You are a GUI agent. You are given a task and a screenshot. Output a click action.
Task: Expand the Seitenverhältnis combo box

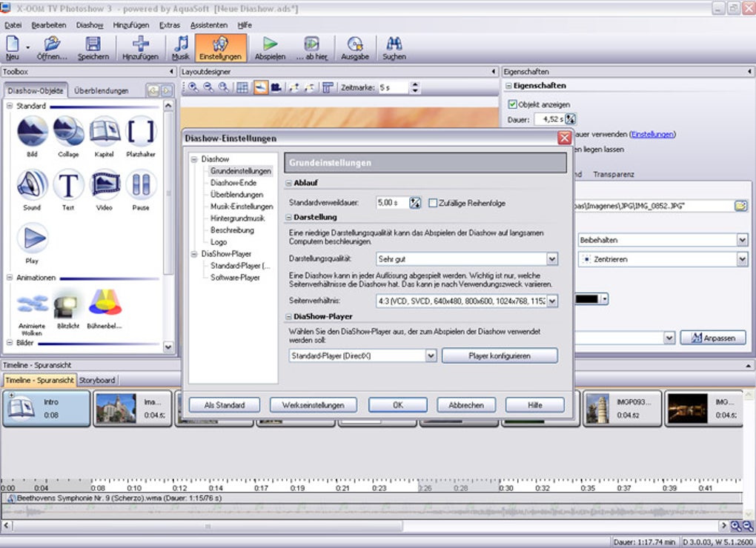tap(551, 301)
